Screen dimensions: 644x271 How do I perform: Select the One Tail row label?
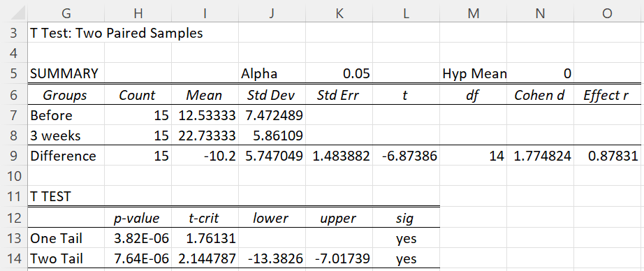click(66, 238)
